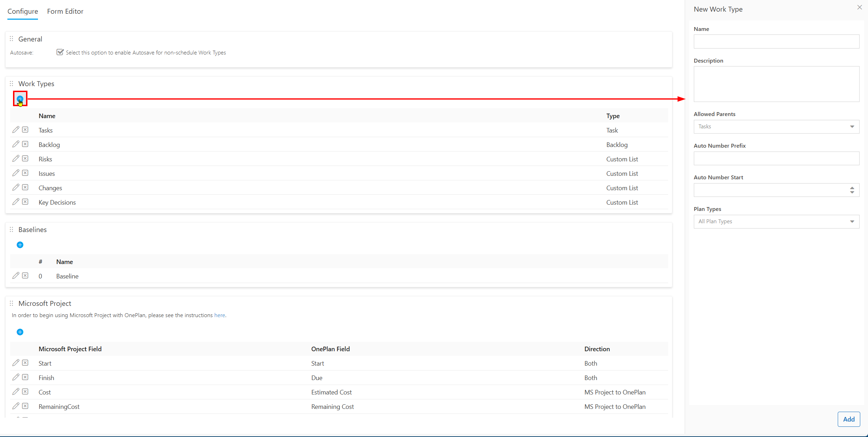
Task: Delete the RemainingCost field mapping
Action: [25, 406]
